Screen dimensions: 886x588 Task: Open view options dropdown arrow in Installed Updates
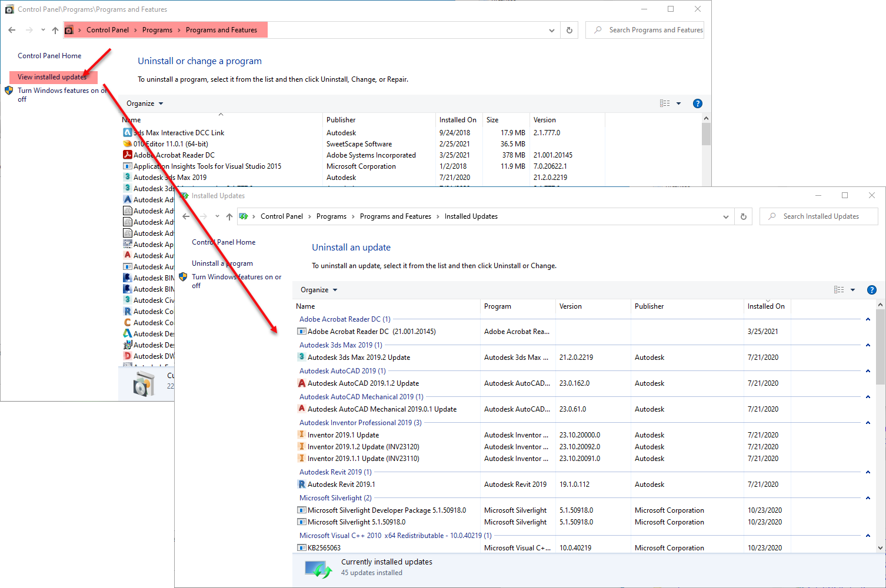tap(852, 290)
